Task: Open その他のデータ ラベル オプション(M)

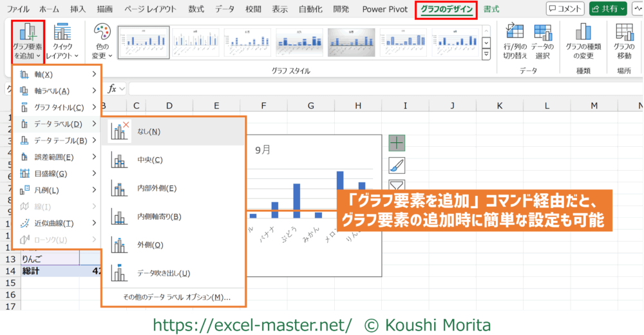Action: pyautogui.click(x=173, y=297)
